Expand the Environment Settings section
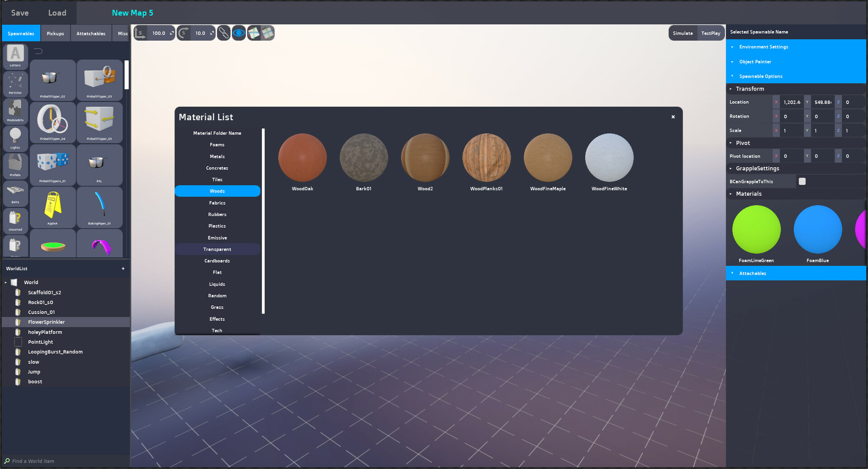The height and width of the screenshot is (469, 868). [x=764, y=47]
